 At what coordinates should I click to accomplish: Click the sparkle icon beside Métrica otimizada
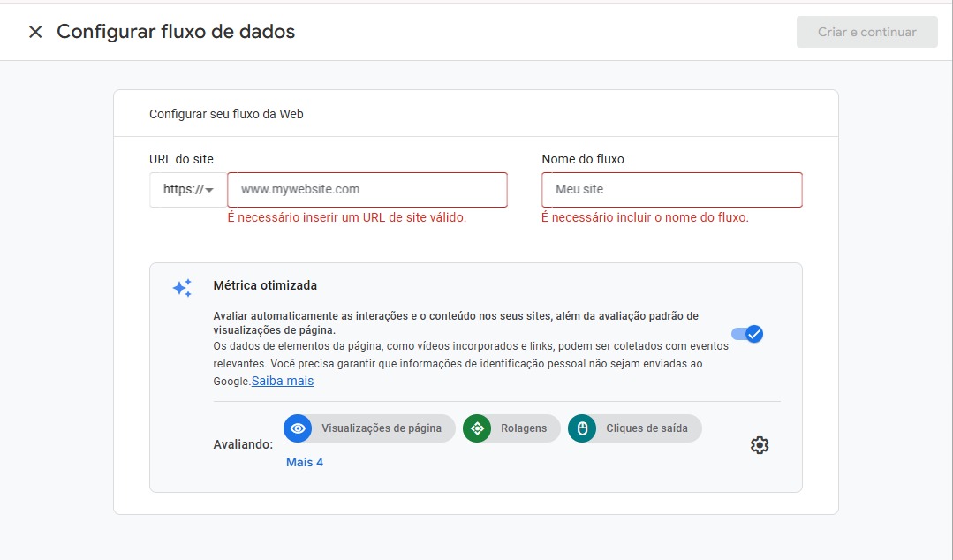pos(182,288)
